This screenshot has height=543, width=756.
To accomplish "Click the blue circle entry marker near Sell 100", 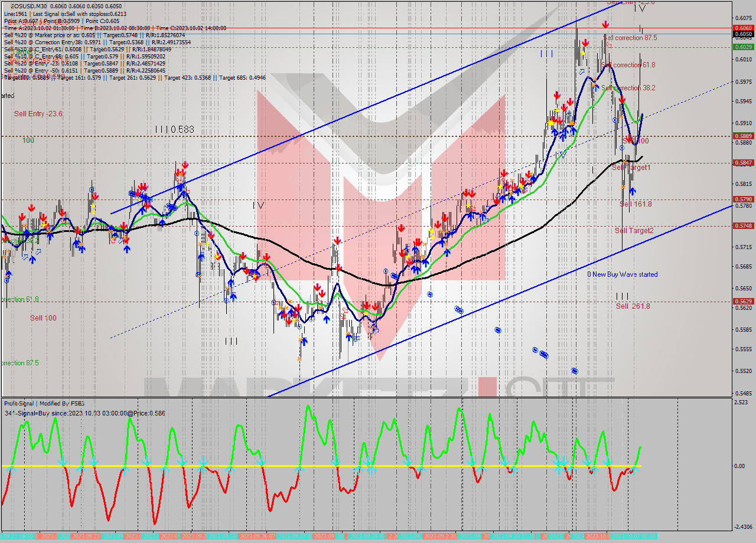I will 622,148.
